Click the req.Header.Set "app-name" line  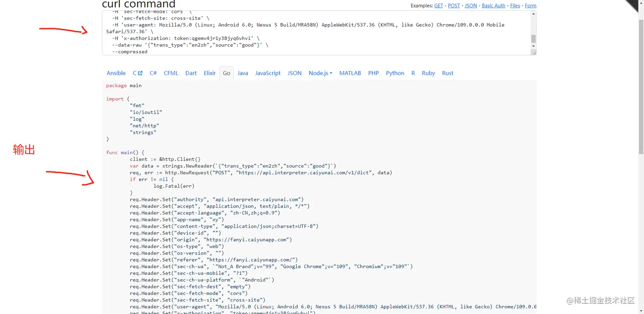click(x=177, y=220)
